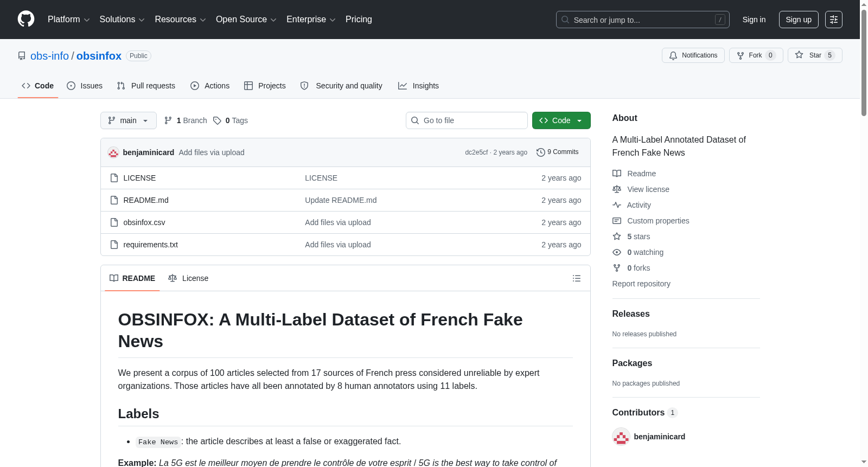Switch to the Pull requests tab

[x=146, y=86]
